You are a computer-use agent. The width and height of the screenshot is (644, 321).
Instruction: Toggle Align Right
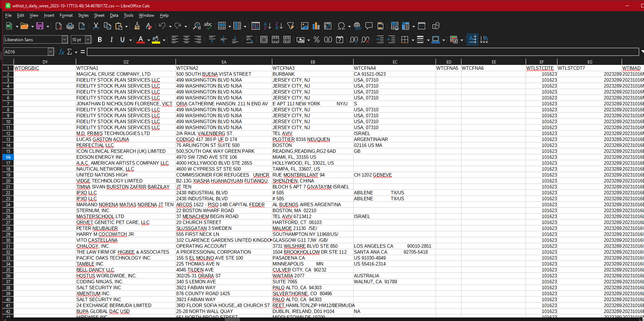pyautogui.click(x=198, y=39)
